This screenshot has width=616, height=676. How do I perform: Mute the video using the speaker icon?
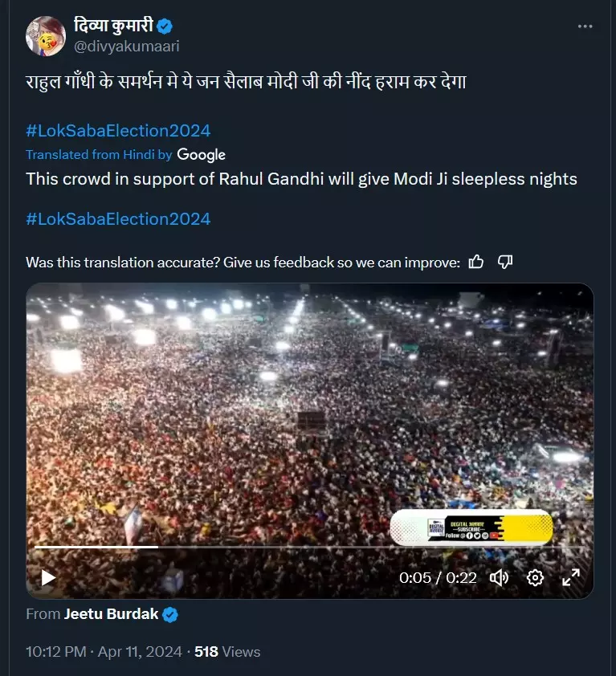point(499,577)
